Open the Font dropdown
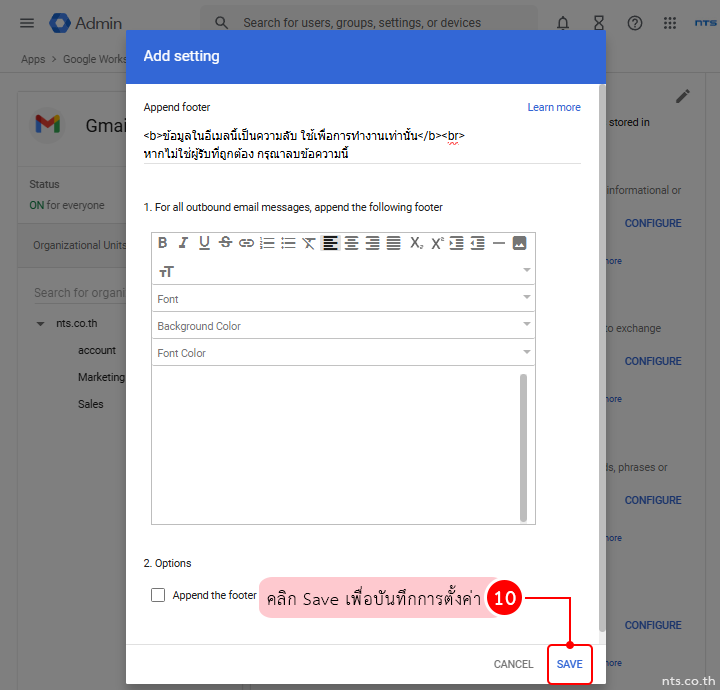The width and height of the screenshot is (720, 690). pos(343,298)
